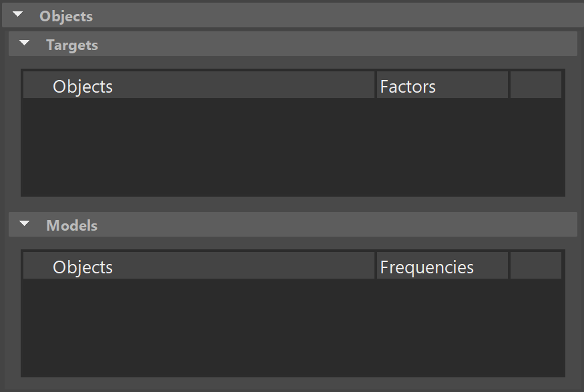The width and height of the screenshot is (584, 392).
Task: Collapse the Models section disclosure triangle
Action: point(24,224)
